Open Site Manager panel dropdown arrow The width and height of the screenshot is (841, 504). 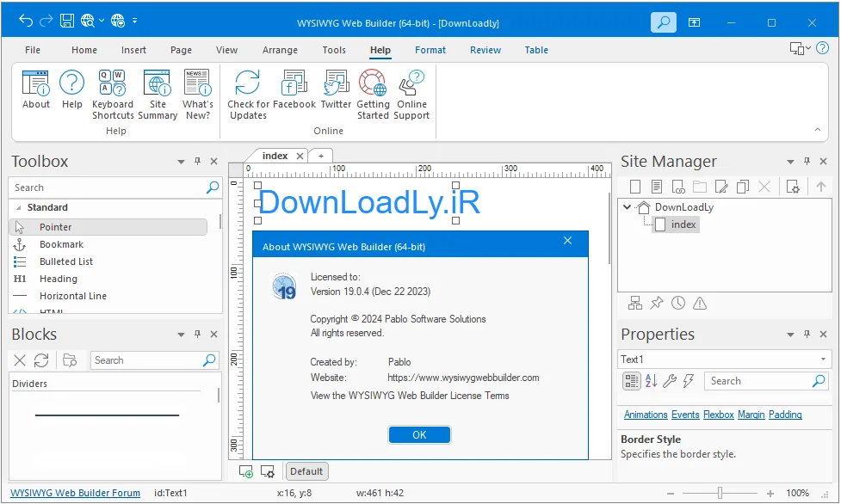790,162
